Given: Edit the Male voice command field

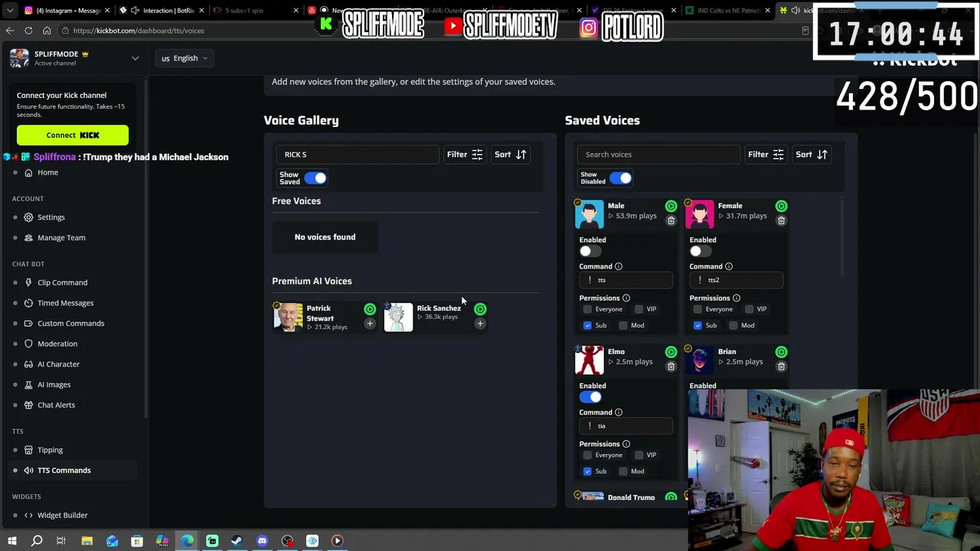Looking at the screenshot, I should tap(626, 280).
